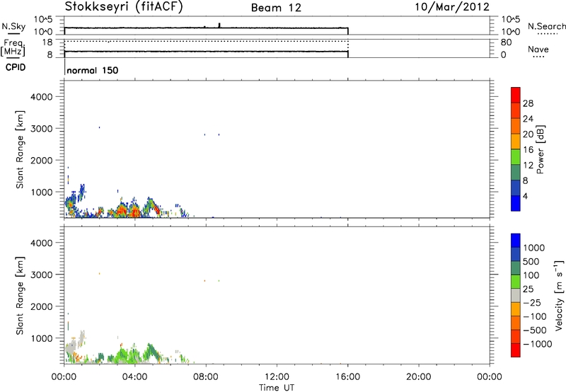
Task: Click the "28" label on power colorbar
Action: point(528,103)
